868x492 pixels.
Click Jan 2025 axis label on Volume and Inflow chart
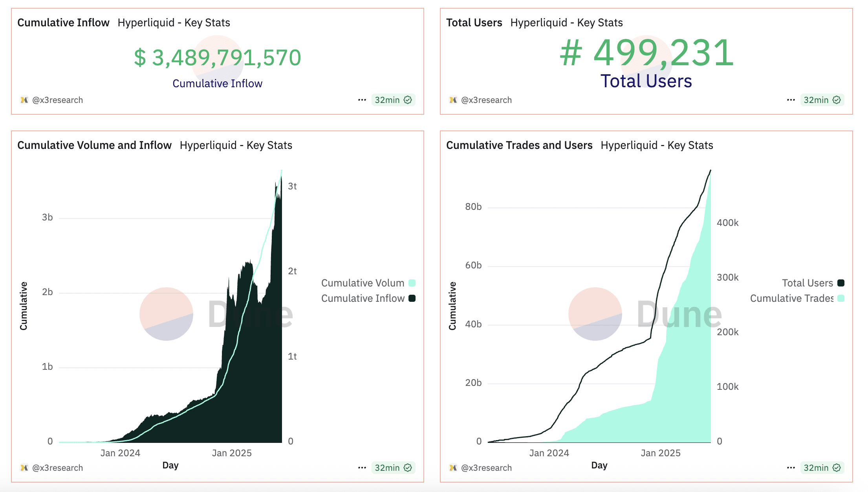pyautogui.click(x=232, y=453)
